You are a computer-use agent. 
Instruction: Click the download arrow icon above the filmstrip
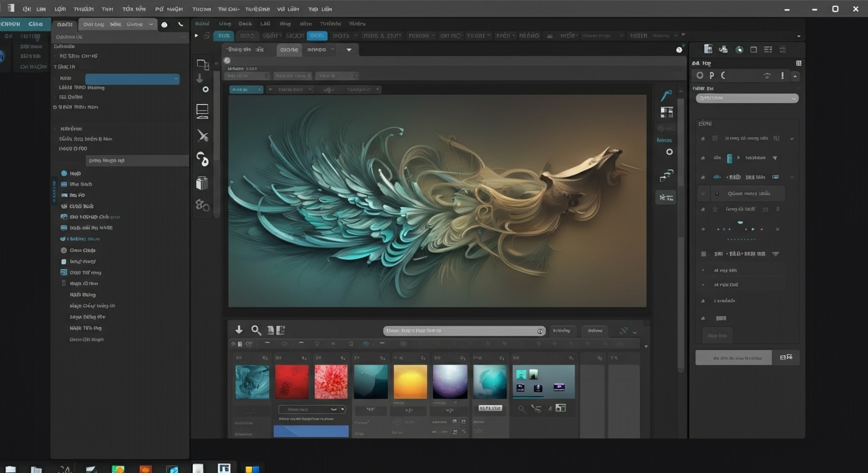pos(239,330)
